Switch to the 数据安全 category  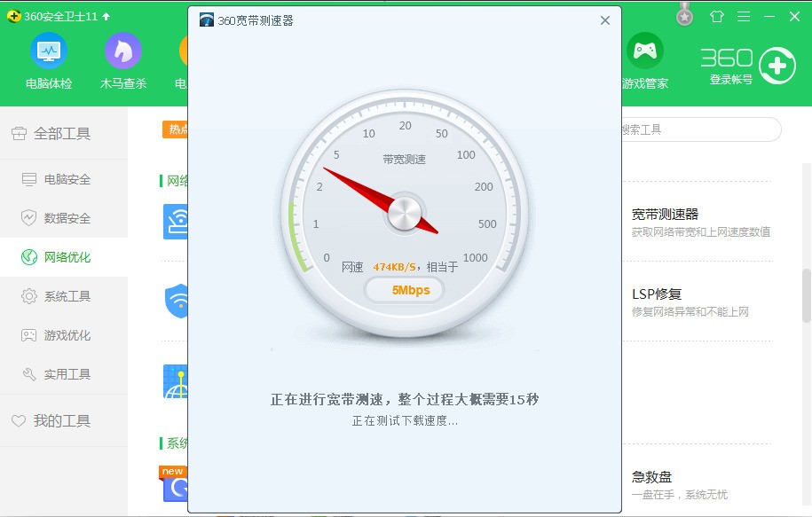pos(64,218)
